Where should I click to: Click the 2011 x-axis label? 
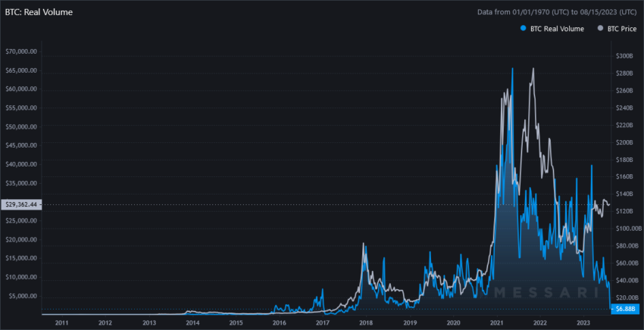(61, 322)
